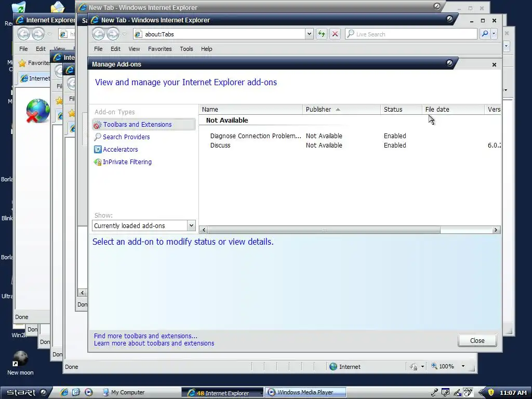Open the Favorites menu in front window
This screenshot has height=399, width=532.
click(160, 49)
